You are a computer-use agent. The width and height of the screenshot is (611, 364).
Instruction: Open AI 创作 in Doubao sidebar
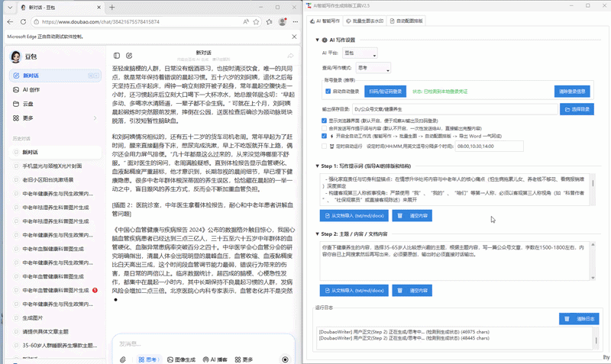click(x=55, y=89)
